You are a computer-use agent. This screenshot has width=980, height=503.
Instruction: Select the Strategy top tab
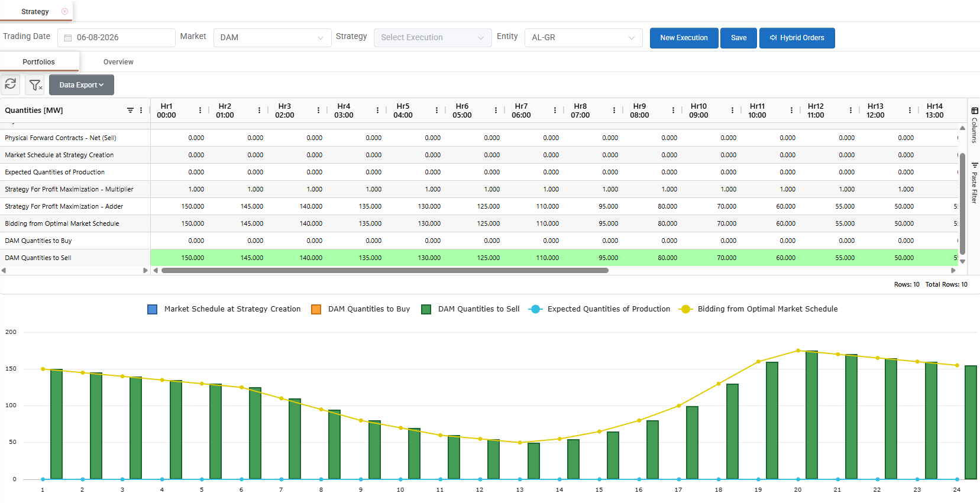[35, 12]
